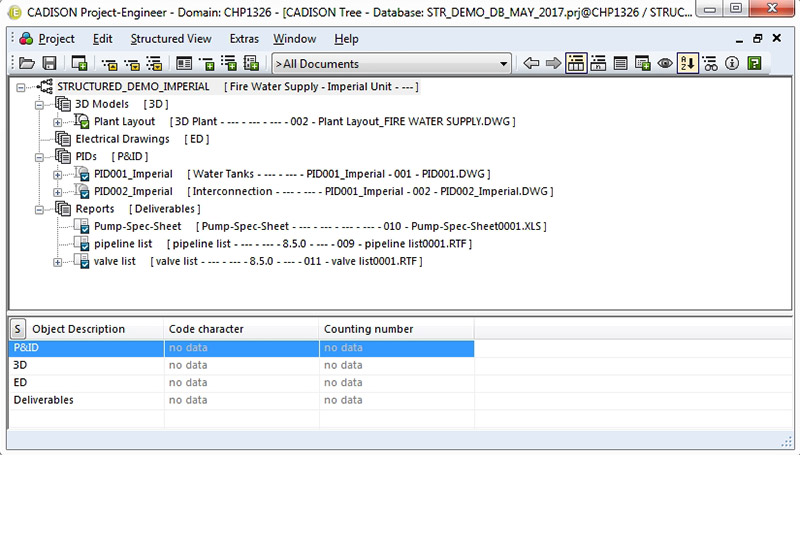Open the Structured View menu
This screenshot has height=550, width=800.
(171, 39)
